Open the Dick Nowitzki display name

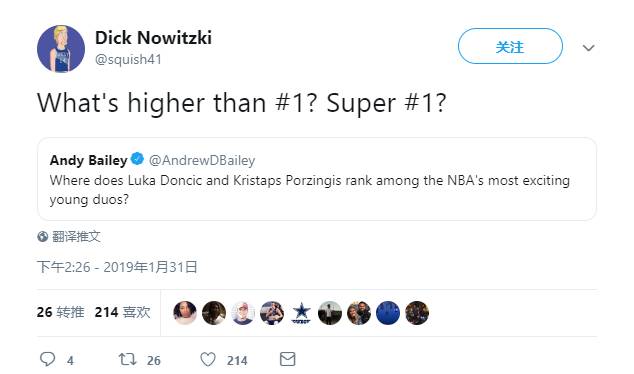[x=153, y=38]
